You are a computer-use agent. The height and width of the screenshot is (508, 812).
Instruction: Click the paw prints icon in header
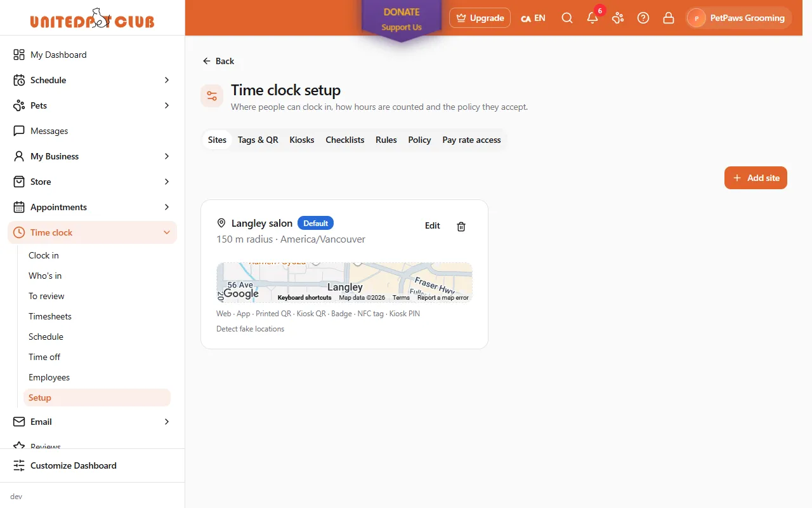click(x=618, y=18)
